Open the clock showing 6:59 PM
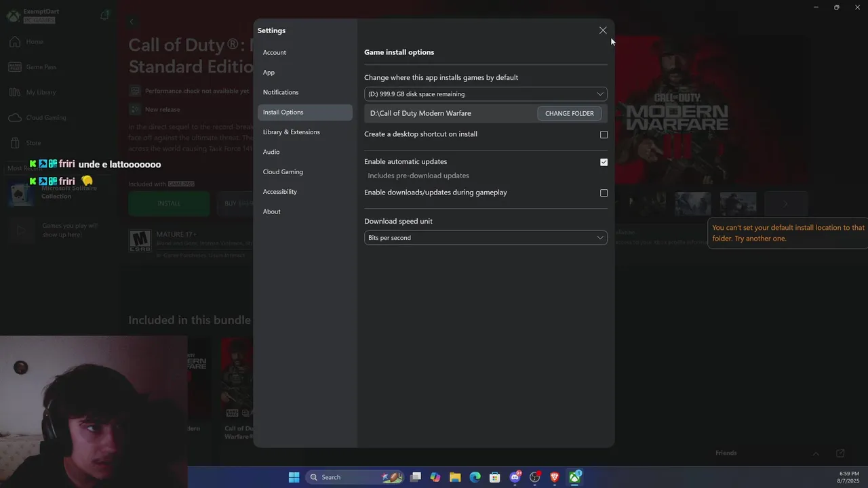 (848, 477)
